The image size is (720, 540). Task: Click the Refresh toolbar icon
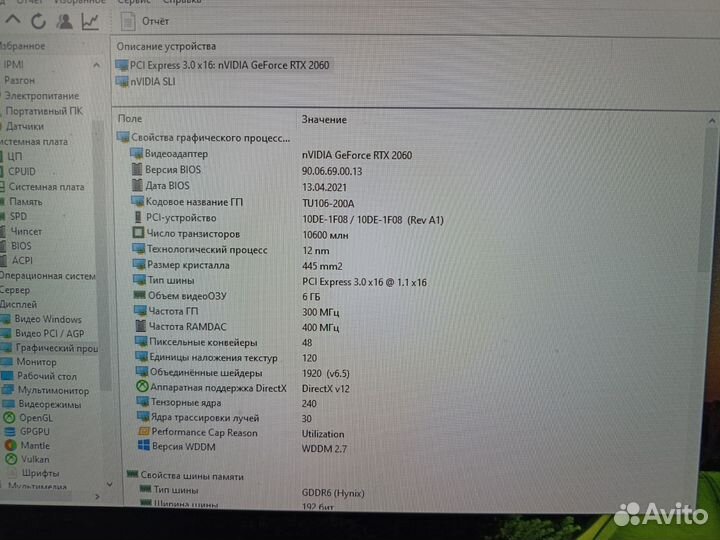pyautogui.click(x=39, y=21)
